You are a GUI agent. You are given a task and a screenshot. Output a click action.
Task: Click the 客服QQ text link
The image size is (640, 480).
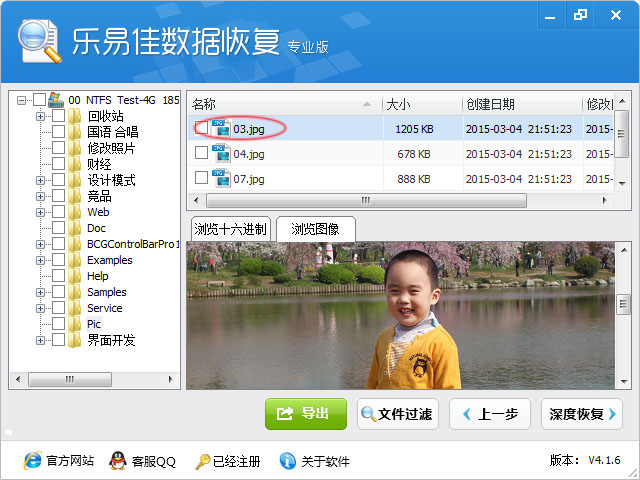click(x=153, y=461)
